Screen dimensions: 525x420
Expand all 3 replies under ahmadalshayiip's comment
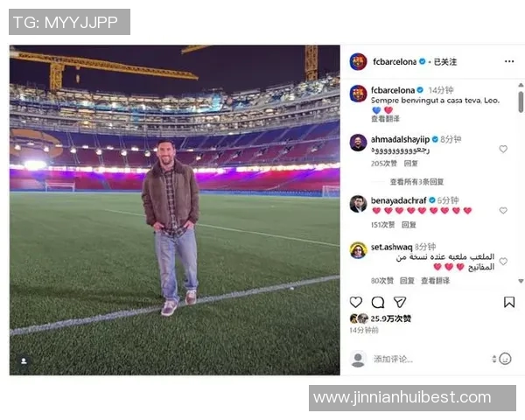point(416,182)
